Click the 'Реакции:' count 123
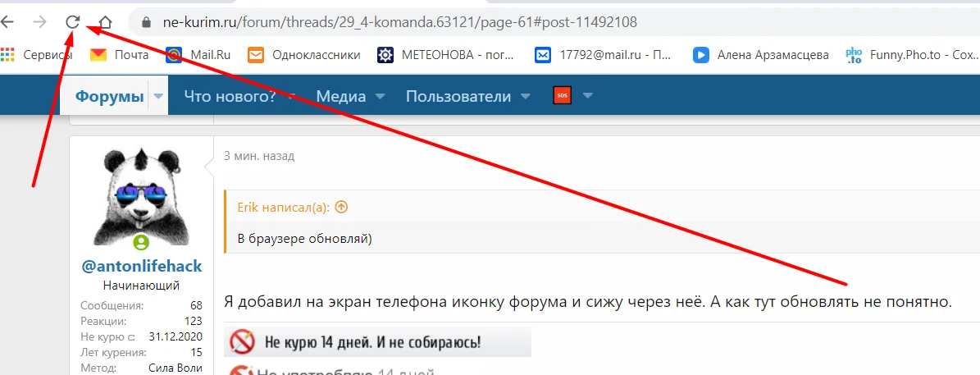The image size is (980, 375). click(194, 321)
